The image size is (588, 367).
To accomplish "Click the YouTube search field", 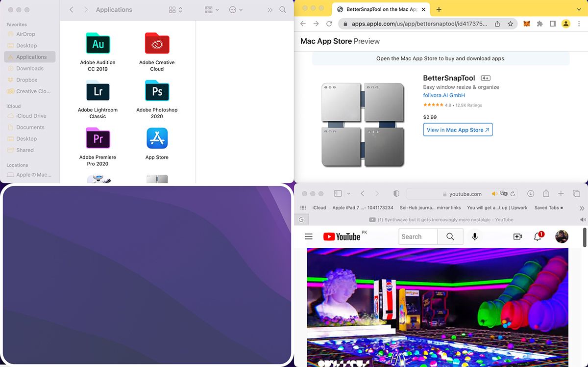I will tap(418, 236).
